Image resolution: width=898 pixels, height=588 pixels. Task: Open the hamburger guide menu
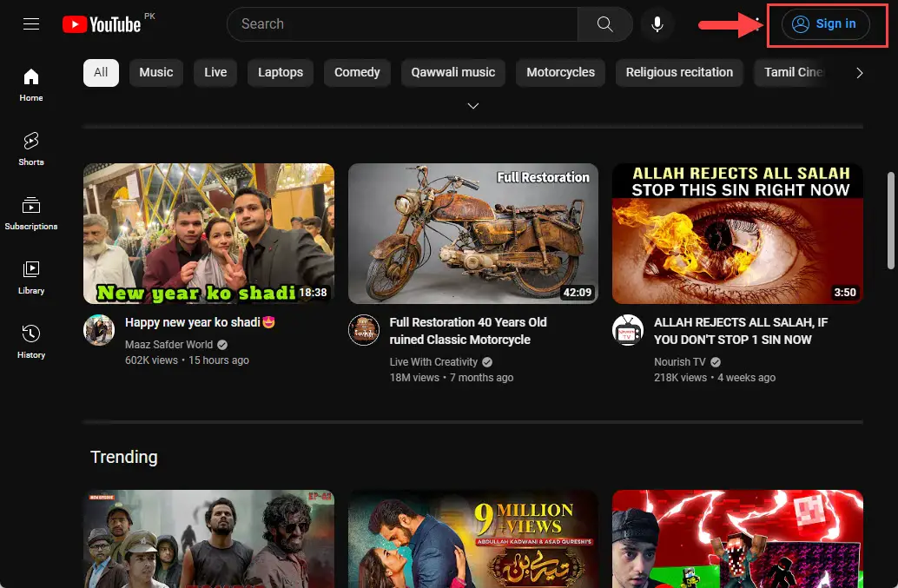click(31, 24)
